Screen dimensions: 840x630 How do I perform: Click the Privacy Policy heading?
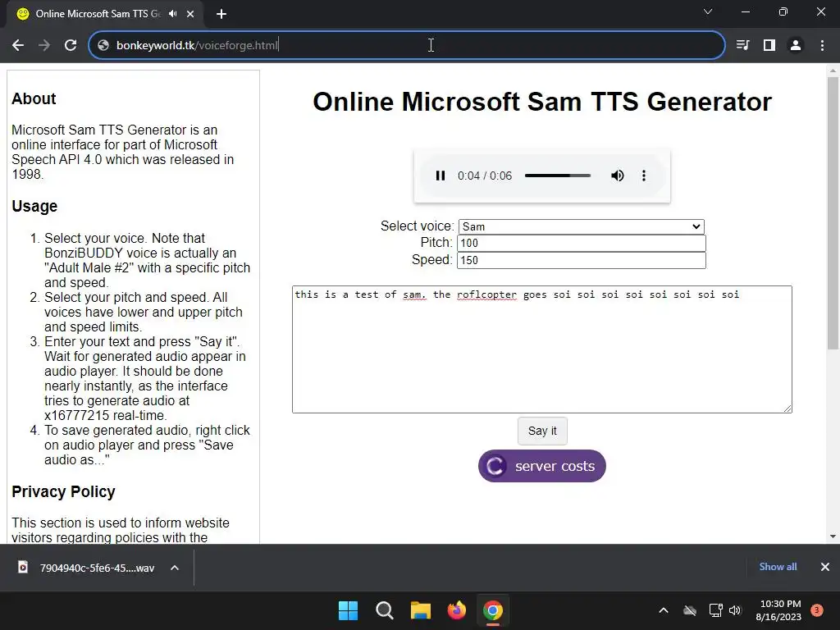tap(63, 492)
